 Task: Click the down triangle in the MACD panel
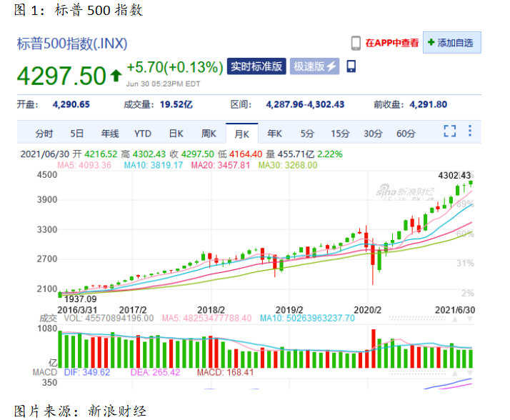[x=470, y=374]
